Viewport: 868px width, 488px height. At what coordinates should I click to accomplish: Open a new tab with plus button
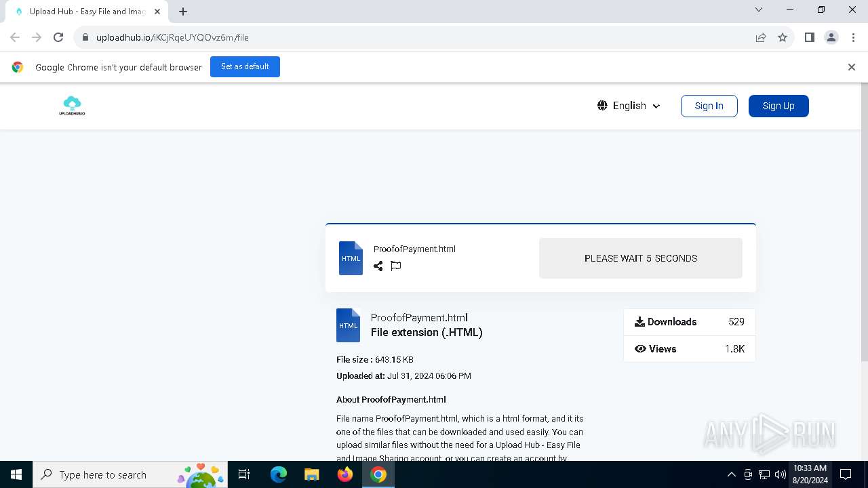pyautogui.click(x=183, y=11)
